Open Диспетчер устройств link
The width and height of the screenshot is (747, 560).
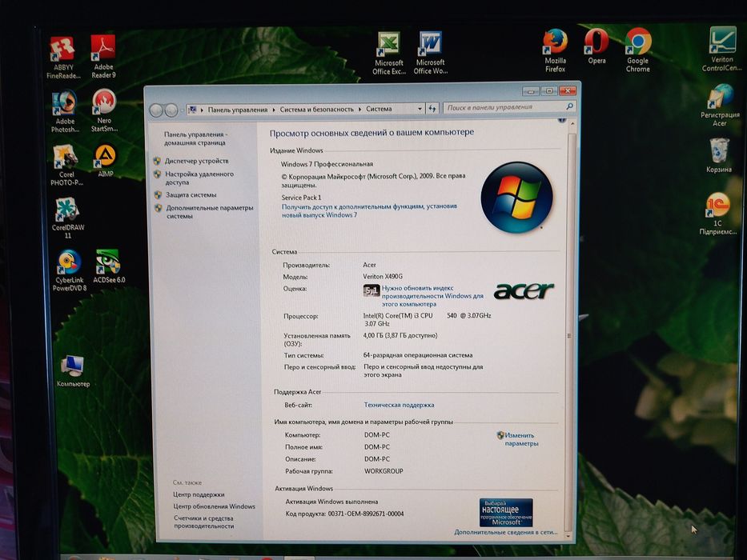click(x=197, y=161)
